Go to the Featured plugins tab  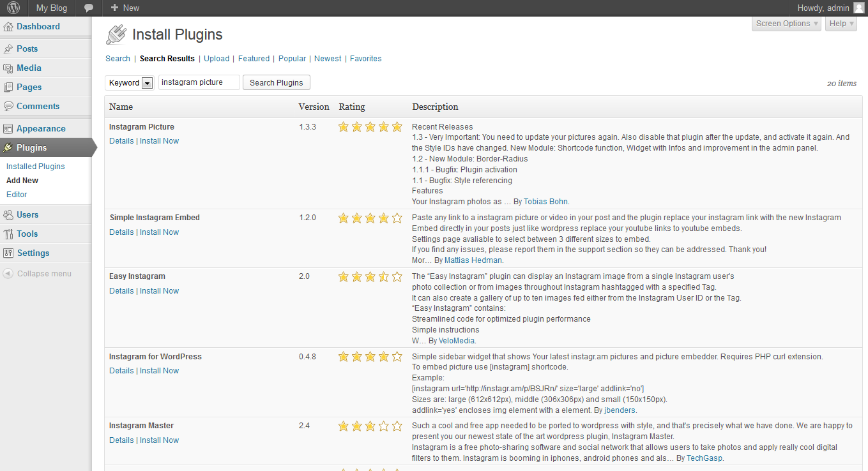[x=254, y=59]
